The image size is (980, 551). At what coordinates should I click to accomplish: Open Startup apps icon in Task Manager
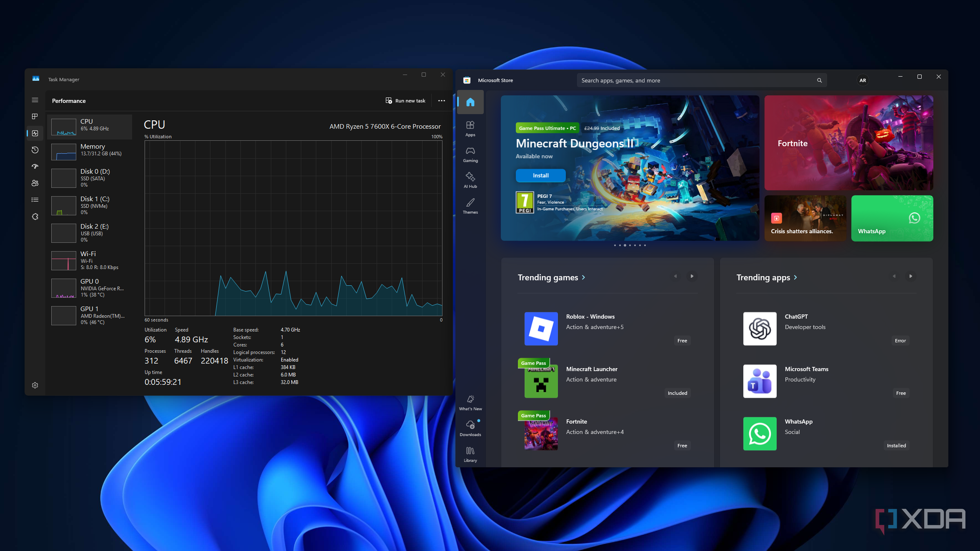[x=35, y=167]
